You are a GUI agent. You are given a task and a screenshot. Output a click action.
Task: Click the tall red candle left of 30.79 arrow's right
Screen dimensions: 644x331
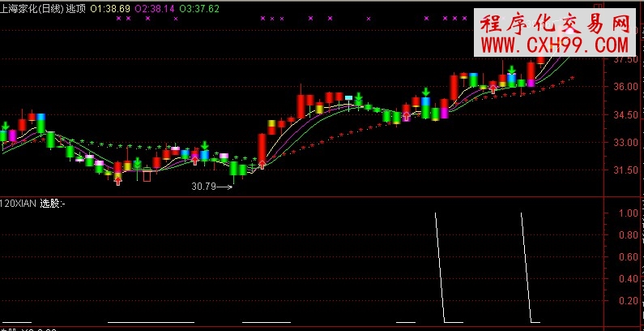262,149
